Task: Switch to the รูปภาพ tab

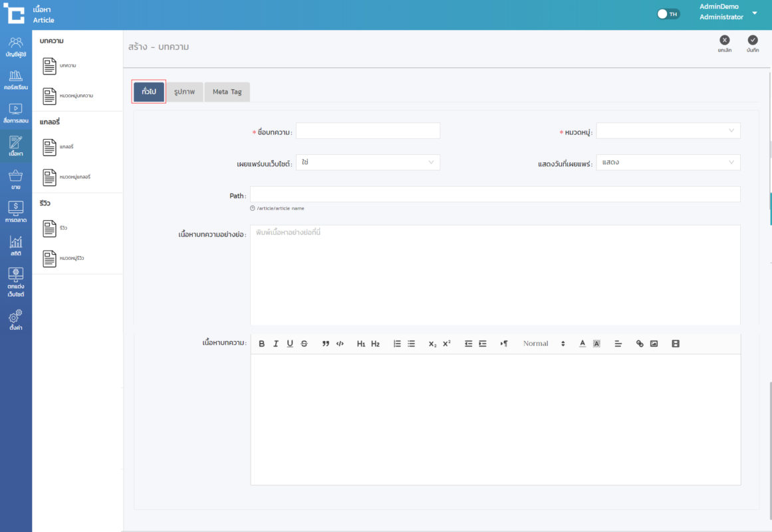Action: [x=184, y=92]
